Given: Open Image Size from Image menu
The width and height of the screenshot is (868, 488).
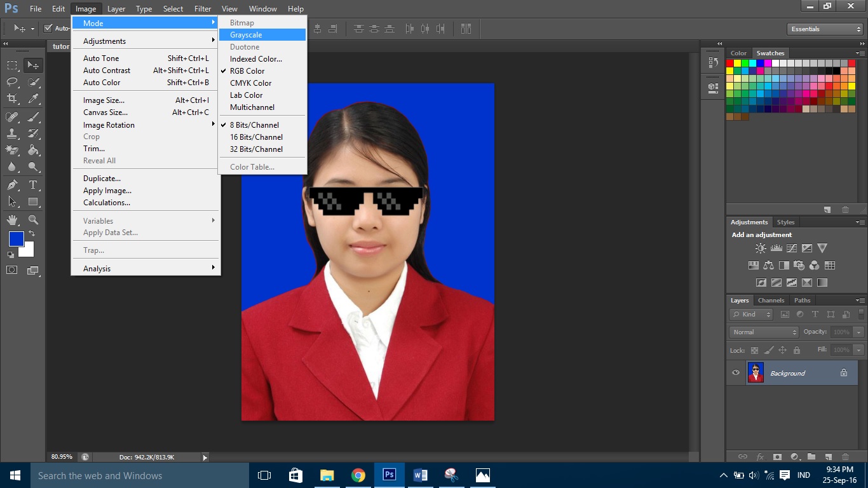Looking at the screenshot, I should tap(146, 100).
